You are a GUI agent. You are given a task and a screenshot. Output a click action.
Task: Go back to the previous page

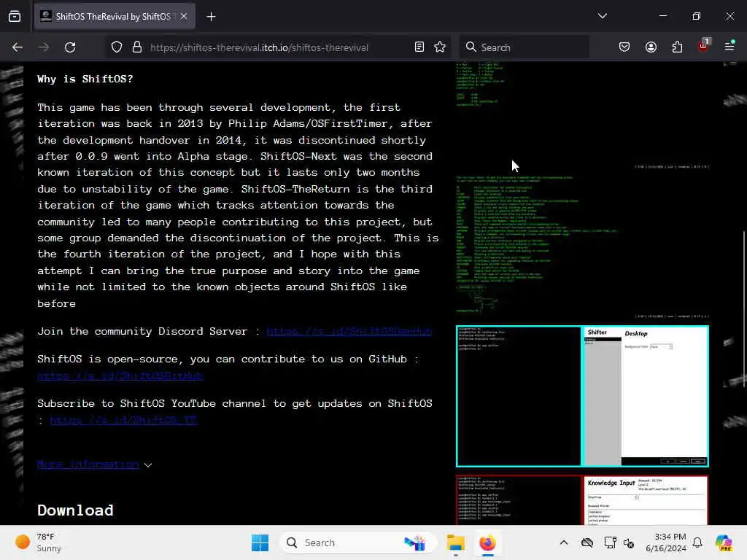(18, 47)
